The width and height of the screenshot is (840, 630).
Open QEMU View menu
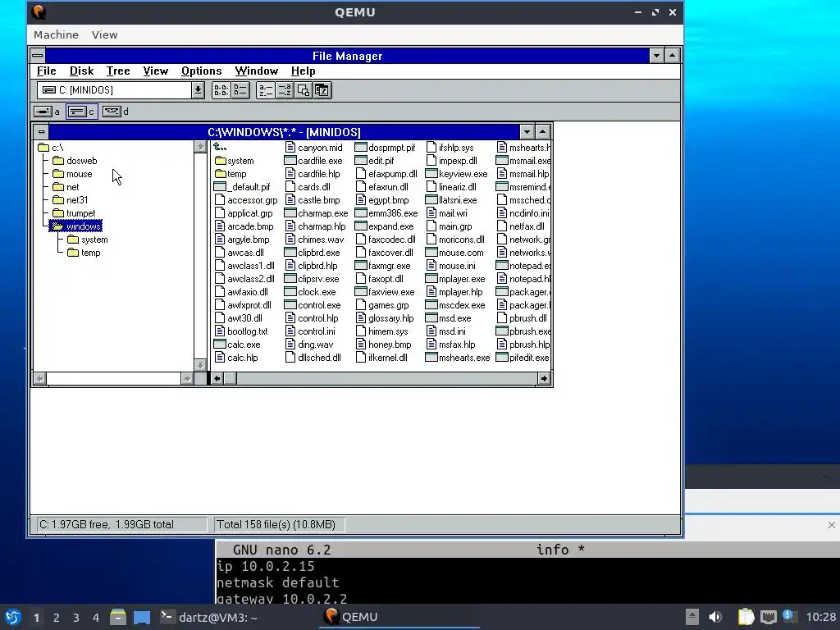click(x=104, y=34)
